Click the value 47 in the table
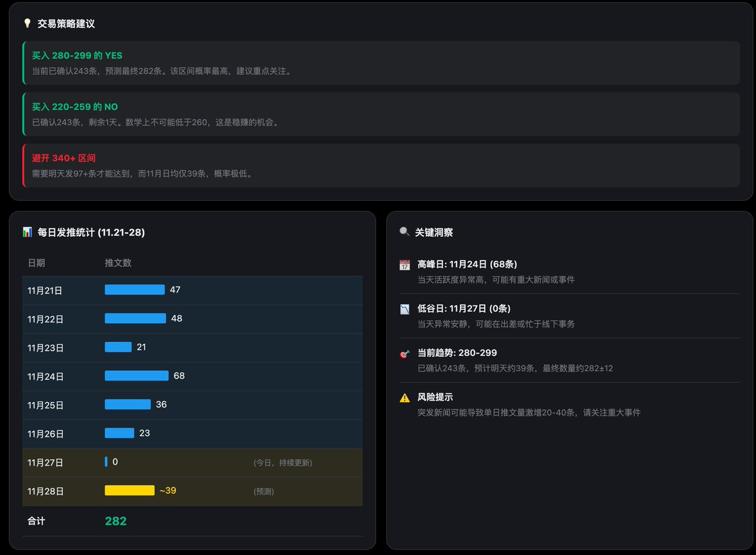Viewport: 756px width, 555px height. pyautogui.click(x=175, y=290)
